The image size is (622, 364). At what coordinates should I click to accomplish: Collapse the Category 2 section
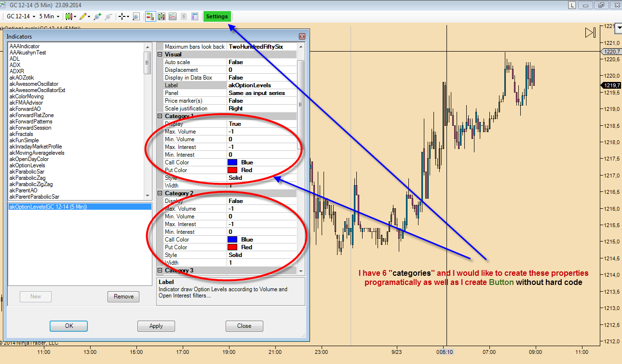(x=160, y=193)
